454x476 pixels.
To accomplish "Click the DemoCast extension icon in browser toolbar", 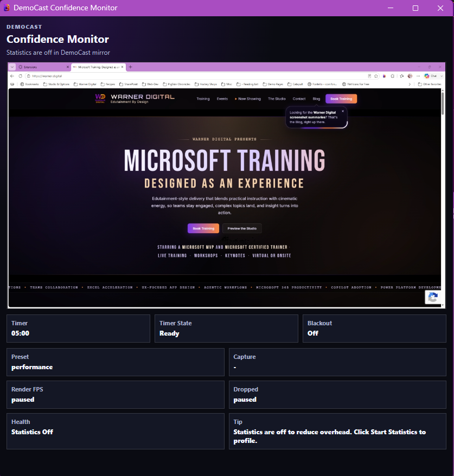I will (x=384, y=76).
